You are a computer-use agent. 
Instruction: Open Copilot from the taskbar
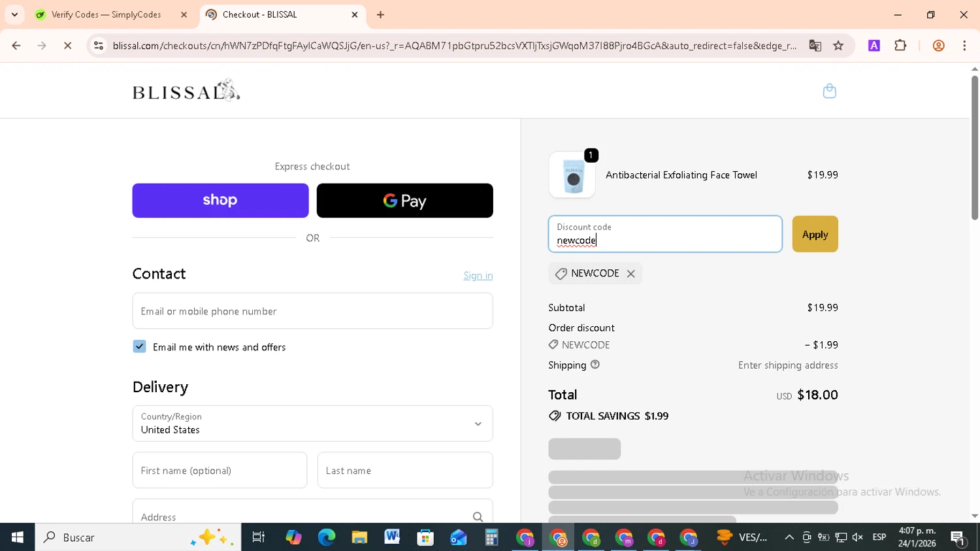click(x=293, y=537)
